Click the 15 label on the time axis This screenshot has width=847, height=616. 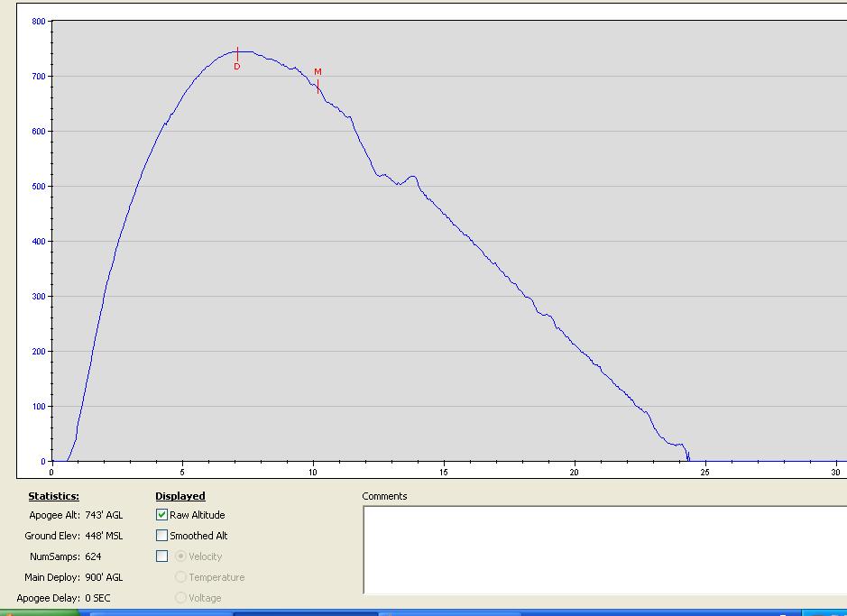pyautogui.click(x=444, y=472)
